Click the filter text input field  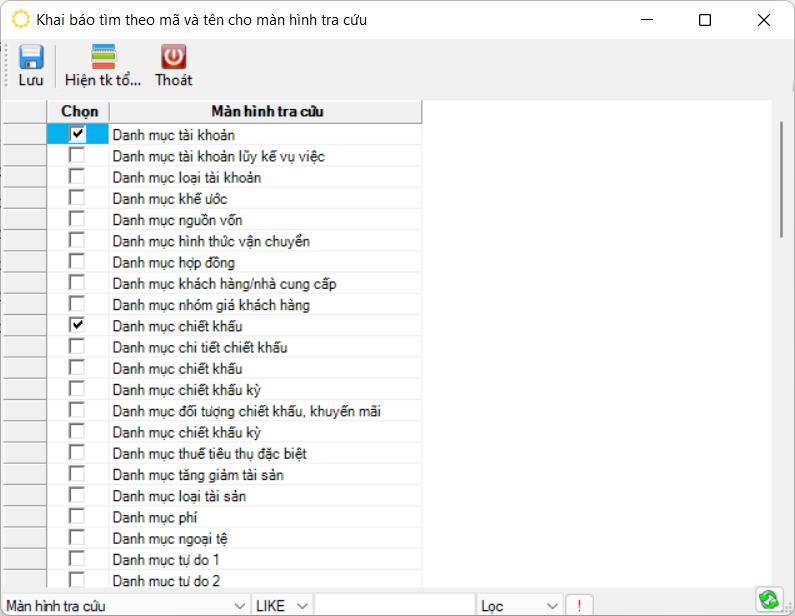pos(394,606)
